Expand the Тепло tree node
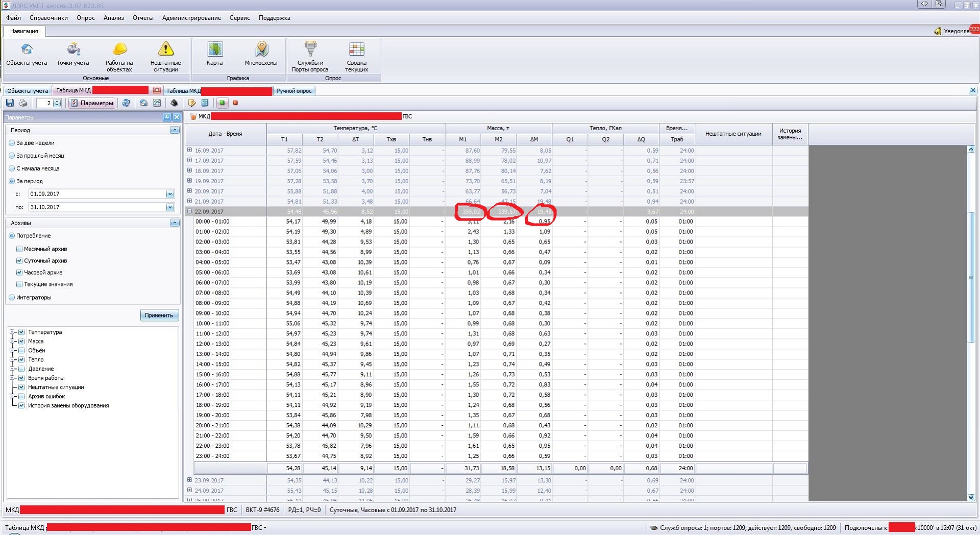 (12, 360)
